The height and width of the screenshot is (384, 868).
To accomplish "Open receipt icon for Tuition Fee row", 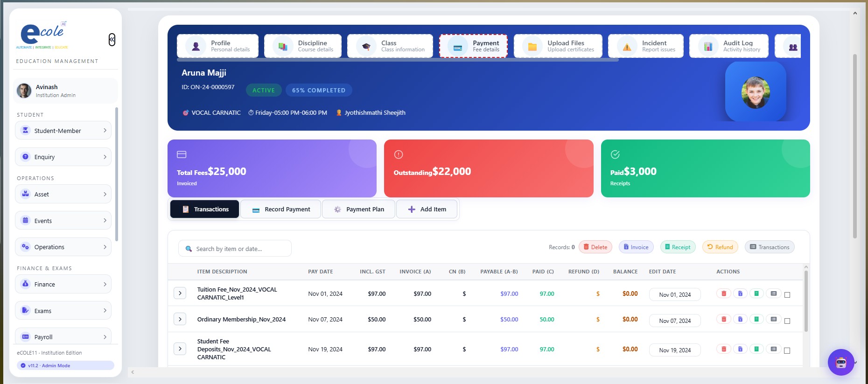I will (x=756, y=293).
